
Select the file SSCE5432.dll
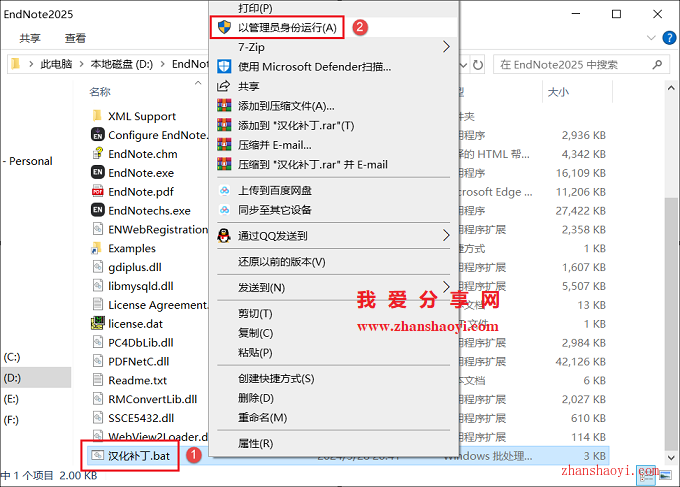pos(141,418)
